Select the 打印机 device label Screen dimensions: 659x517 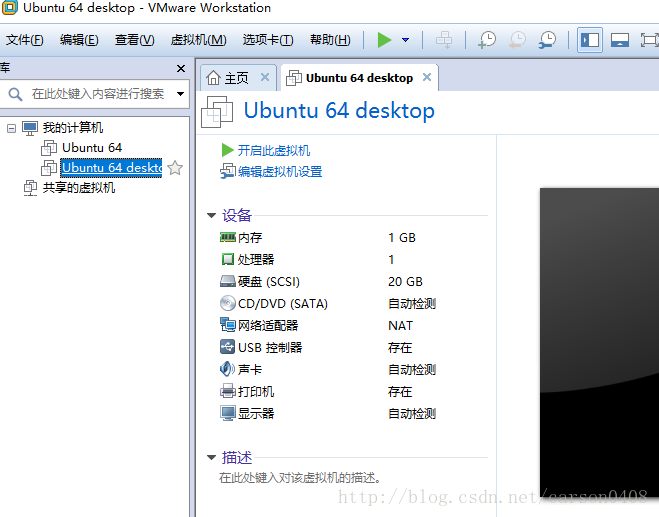pyautogui.click(x=256, y=392)
